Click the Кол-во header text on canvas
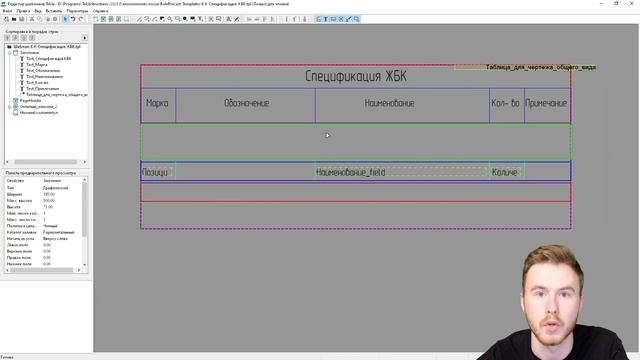This screenshot has height=360, width=640. coord(505,103)
